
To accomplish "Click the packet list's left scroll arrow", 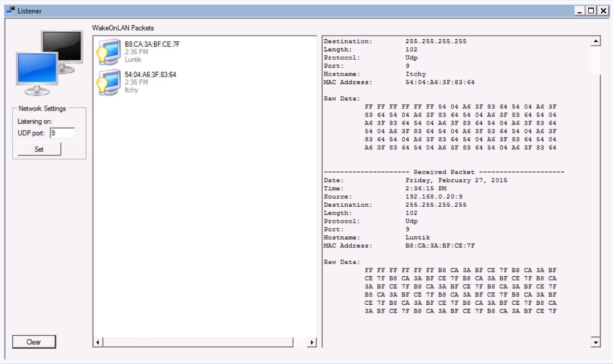I will pyautogui.click(x=98, y=343).
